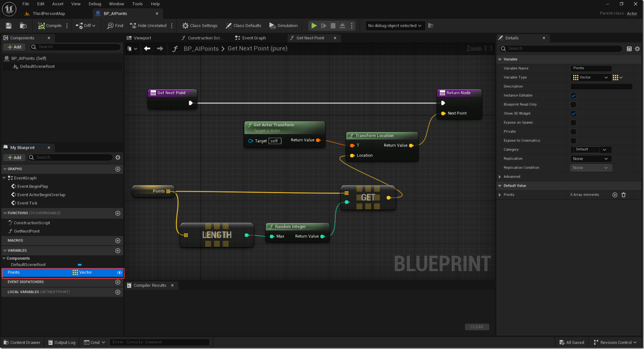This screenshot has width=644, height=349.
Task: Enable the Blueprint Read Only checkbox
Action: coord(573,105)
